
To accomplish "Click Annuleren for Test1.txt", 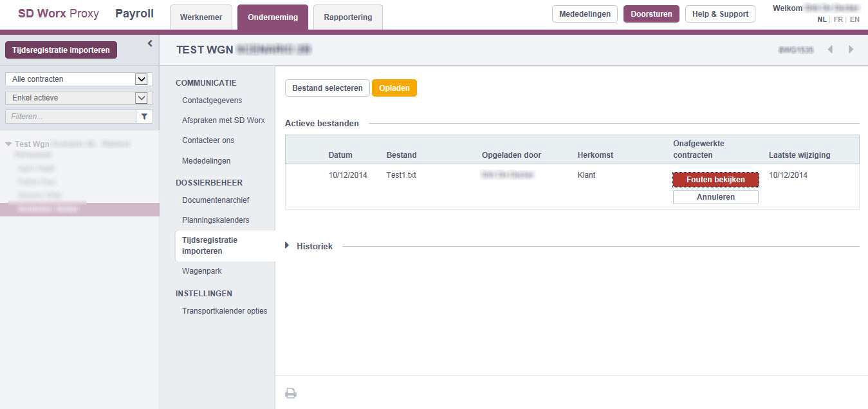I will coord(716,197).
